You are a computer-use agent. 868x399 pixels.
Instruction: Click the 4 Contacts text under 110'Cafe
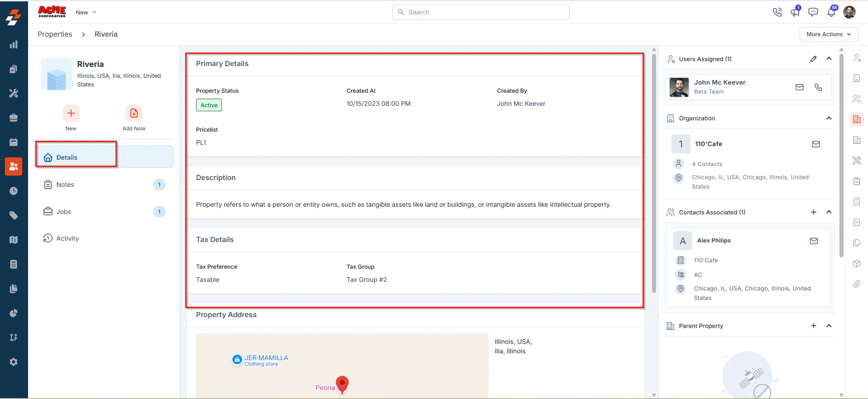coord(707,164)
